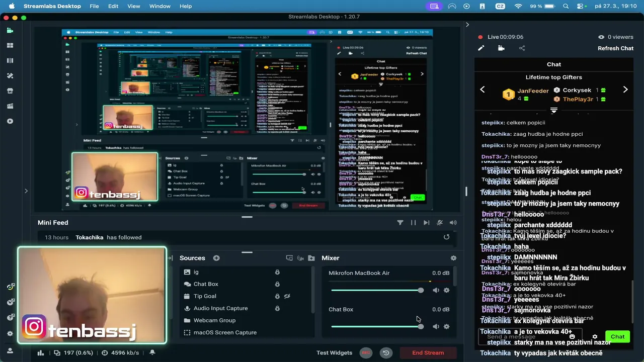
Task: Click the notifications bell in status bar
Action: click(x=152, y=353)
